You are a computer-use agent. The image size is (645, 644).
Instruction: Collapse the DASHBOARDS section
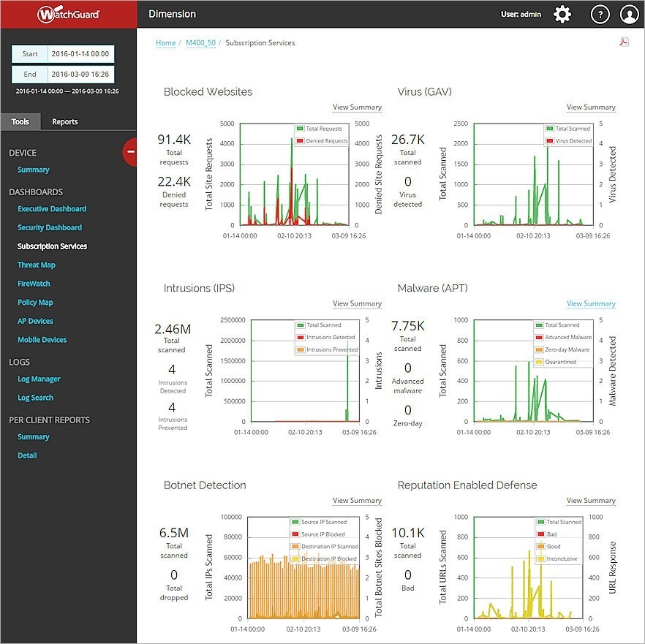[x=37, y=192]
